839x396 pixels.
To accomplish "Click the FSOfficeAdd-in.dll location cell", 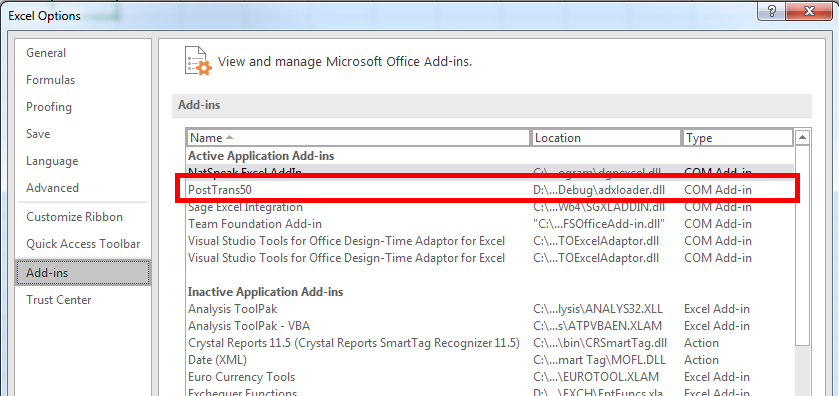I will pos(599,224).
